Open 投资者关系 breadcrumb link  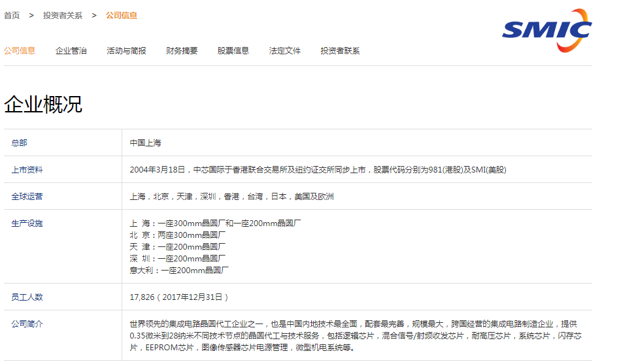(x=63, y=16)
